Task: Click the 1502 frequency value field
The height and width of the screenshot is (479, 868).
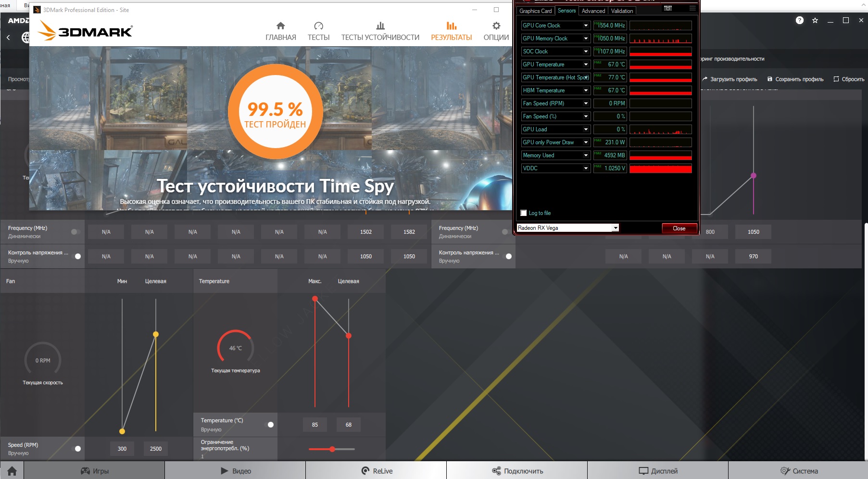Action: pos(366,232)
